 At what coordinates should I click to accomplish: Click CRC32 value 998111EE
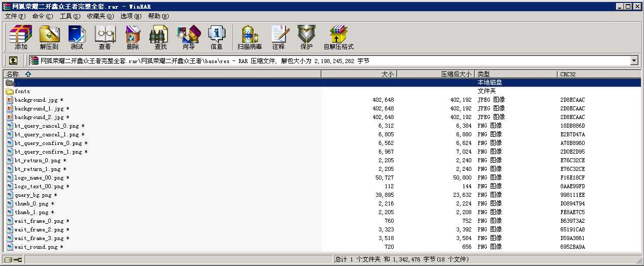[572, 195]
